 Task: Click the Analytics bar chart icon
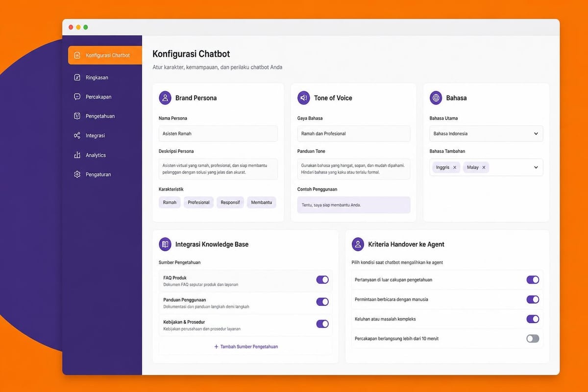(77, 155)
